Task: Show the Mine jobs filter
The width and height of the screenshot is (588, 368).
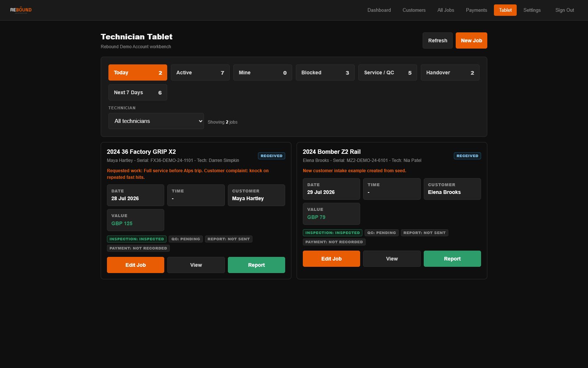Action: (262, 72)
